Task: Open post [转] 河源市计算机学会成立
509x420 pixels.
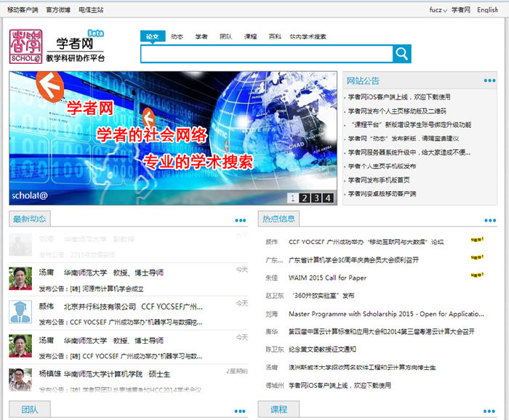Action: pyautogui.click(x=107, y=289)
